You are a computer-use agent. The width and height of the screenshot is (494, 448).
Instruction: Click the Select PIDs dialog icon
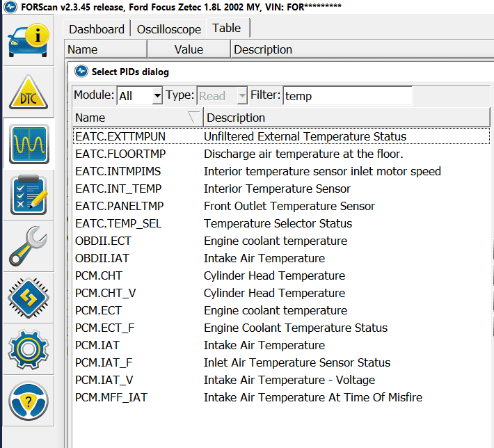pyautogui.click(x=81, y=71)
